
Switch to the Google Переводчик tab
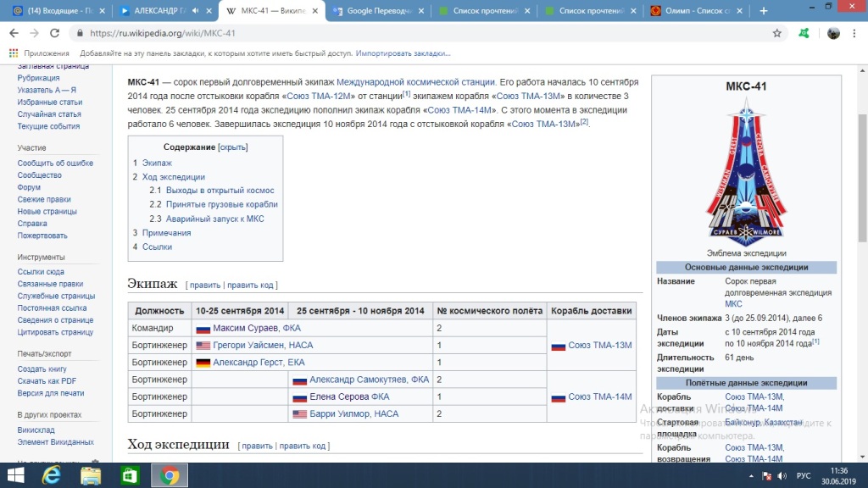379,10
